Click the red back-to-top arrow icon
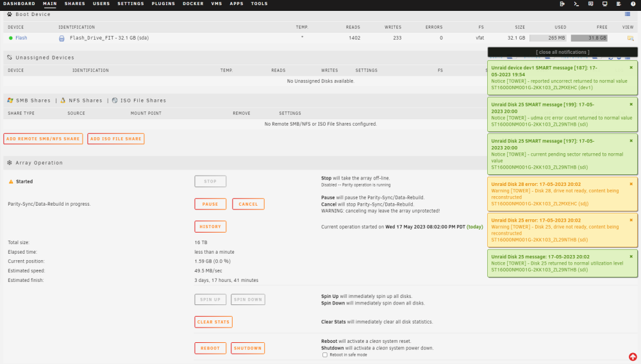 coord(633,357)
